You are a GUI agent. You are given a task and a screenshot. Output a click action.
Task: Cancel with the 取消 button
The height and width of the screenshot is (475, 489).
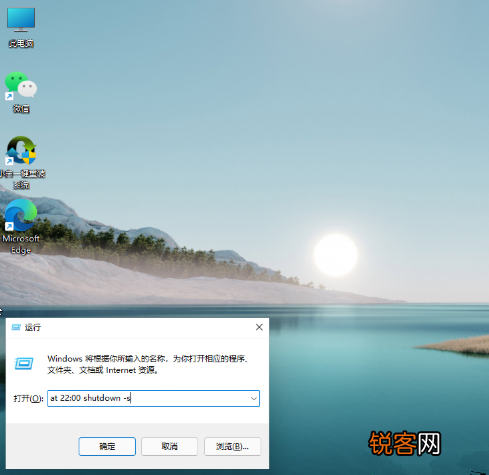(169, 446)
